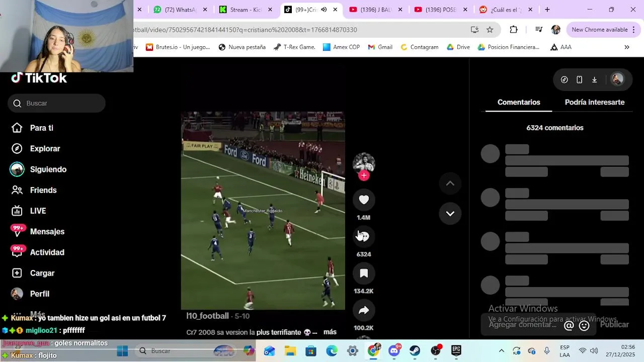The height and width of the screenshot is (362, 644).
Task: Open Brutes.io bookmark
Action: (x=178, y=47)
